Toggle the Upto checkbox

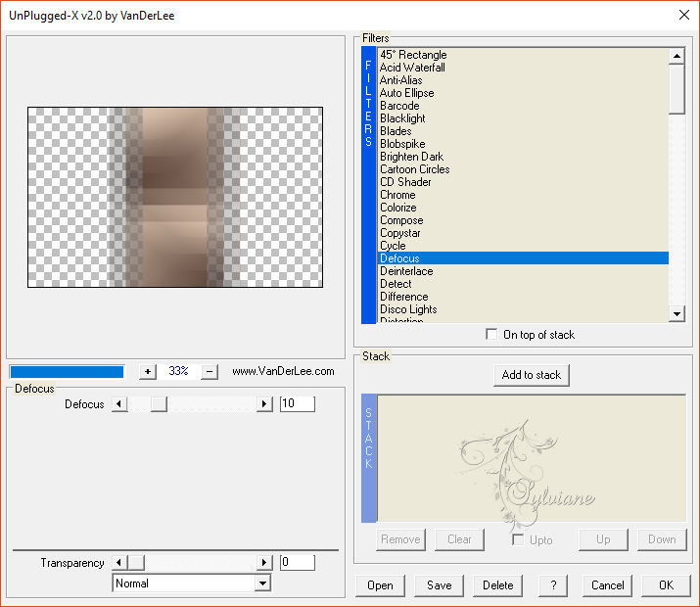tap(518, 539)
